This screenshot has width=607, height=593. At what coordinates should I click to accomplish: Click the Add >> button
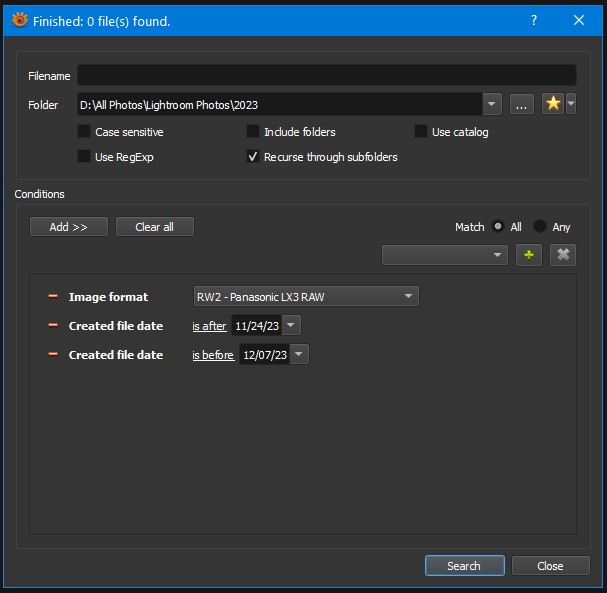[x=69, y=227]
